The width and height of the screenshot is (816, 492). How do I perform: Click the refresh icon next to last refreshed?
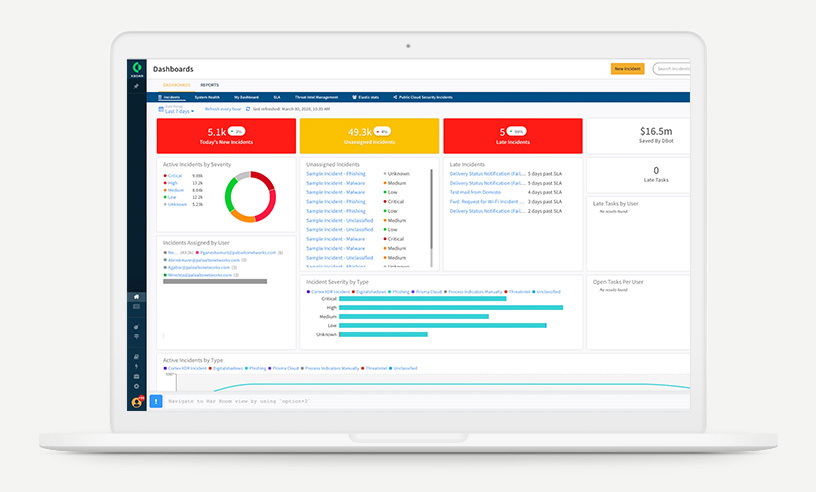248,109
